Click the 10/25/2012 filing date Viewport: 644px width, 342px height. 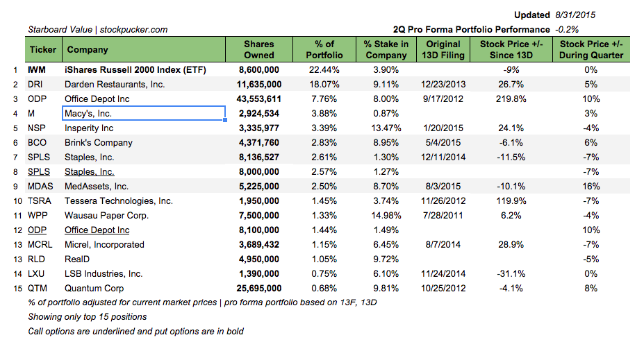point(443,289)
